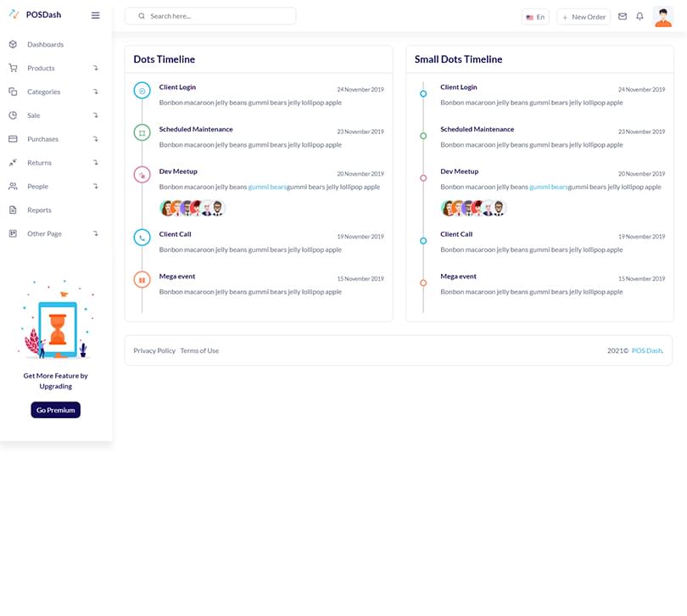Open the En language dropdown
Viewport: 687px width, 616px height.
[535, 17]
